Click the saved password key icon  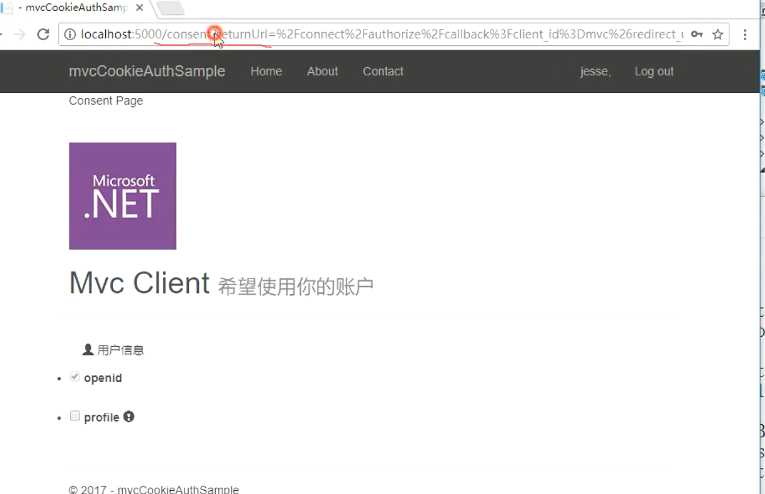click(x=697, y=34)
